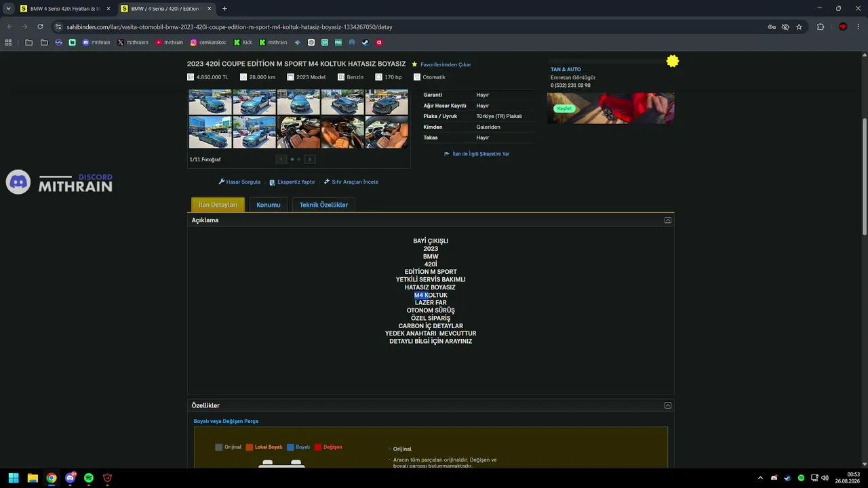868x488 pixels.
Task: Click the crossed-out eye icon in address bar
Action: click(x=785, y=27)
